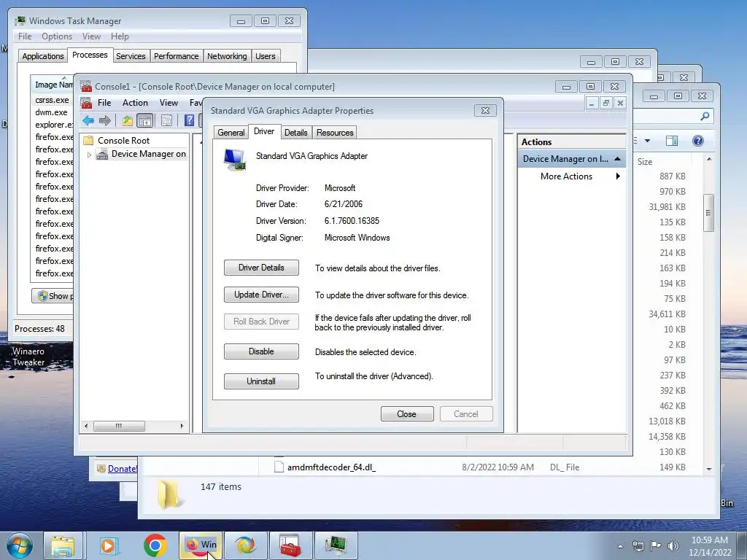The width and height of the screenshot is (747, 560).
Task: Click the search magnifier in Explorer window
Action: (705, 116)
